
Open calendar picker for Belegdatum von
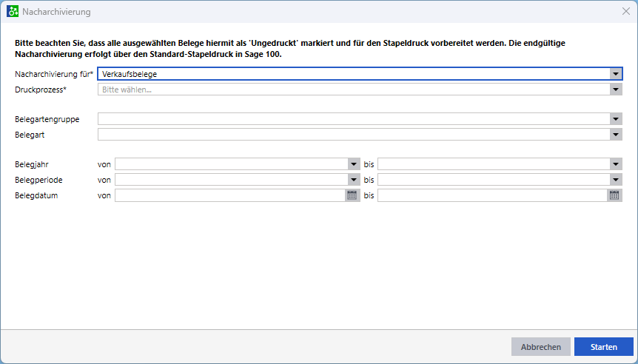tap(352, 195)
